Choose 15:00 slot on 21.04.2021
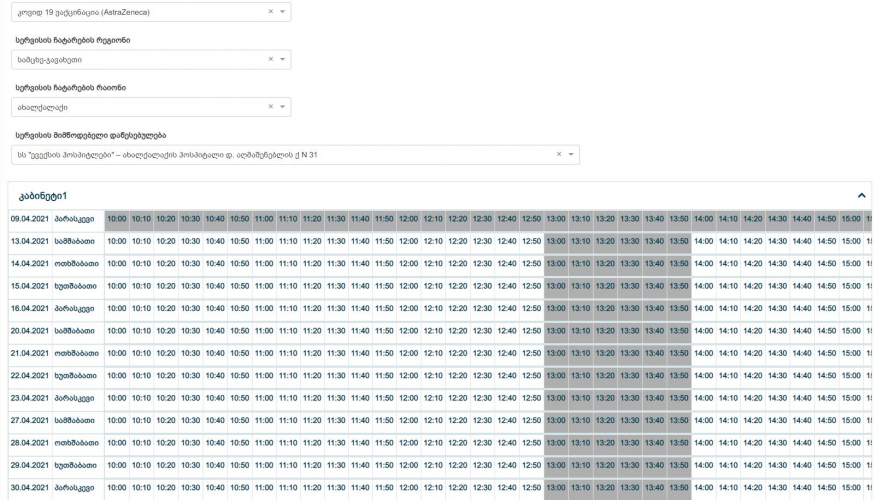882x500 pixels. coord(850,354)
